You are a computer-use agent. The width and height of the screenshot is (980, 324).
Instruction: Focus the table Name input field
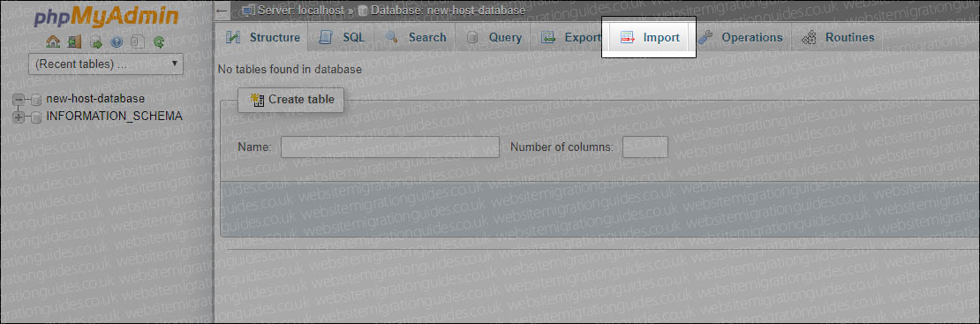390,147
